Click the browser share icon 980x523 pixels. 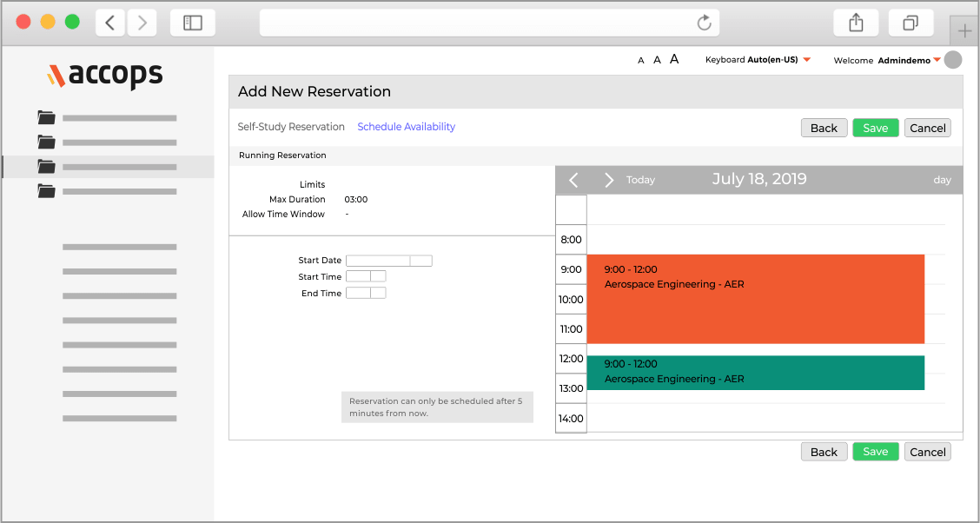(x=856, y=23)
